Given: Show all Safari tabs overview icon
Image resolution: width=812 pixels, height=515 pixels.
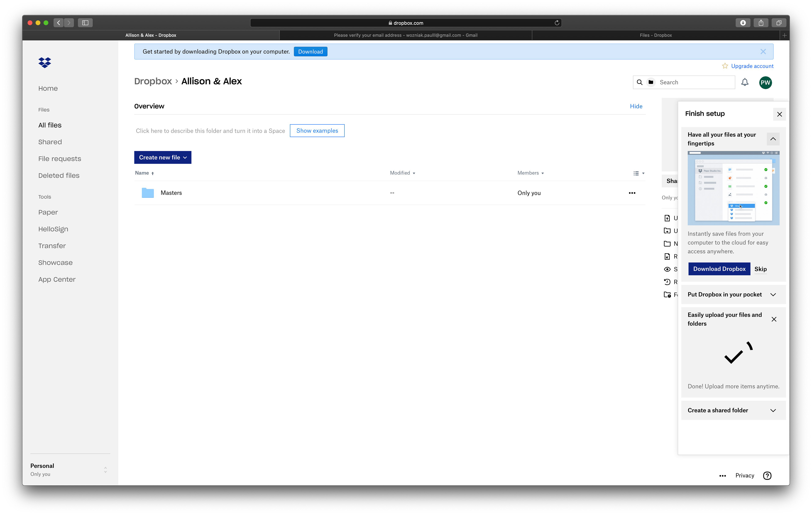Looking at the screenshot, I should tap(779, 23).
